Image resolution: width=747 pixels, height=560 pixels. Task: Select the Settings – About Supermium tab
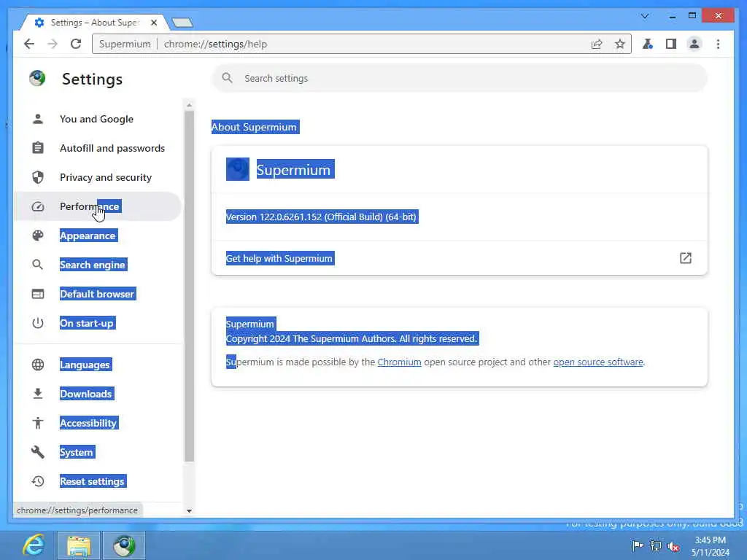pyautogui.click(x=94, y=23)
